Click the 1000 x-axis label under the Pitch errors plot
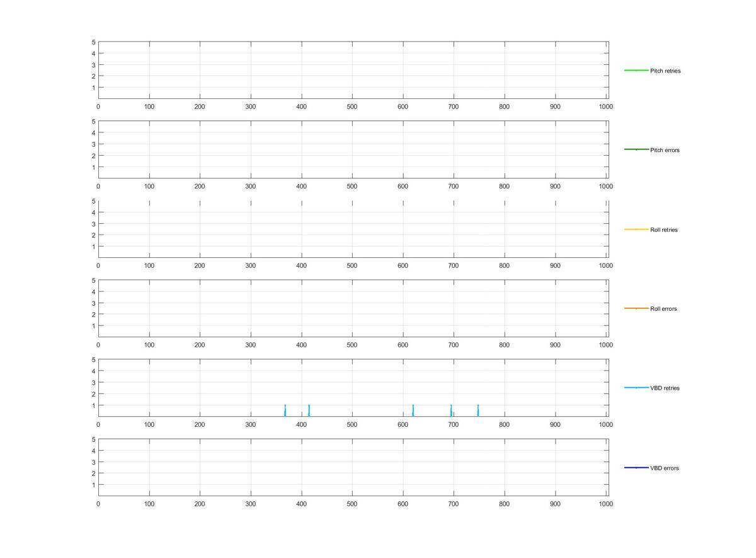 tap(605, 187)
